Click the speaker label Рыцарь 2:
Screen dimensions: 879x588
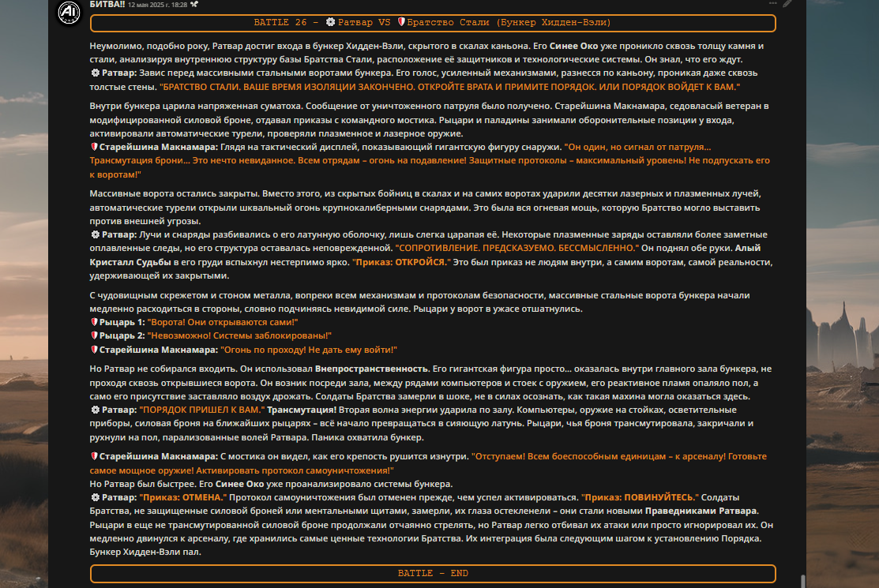[122, 336]
